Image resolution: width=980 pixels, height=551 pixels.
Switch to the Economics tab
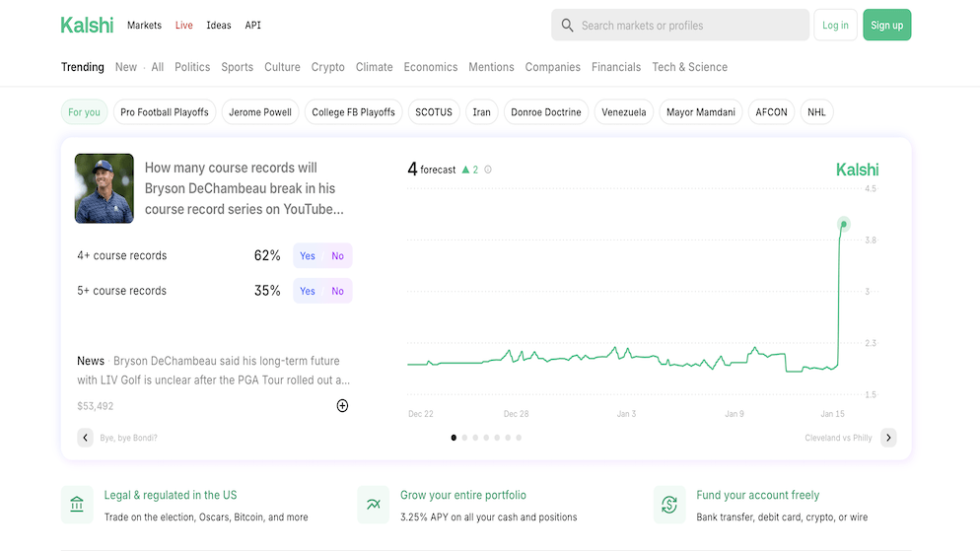[x=431, y=67]
